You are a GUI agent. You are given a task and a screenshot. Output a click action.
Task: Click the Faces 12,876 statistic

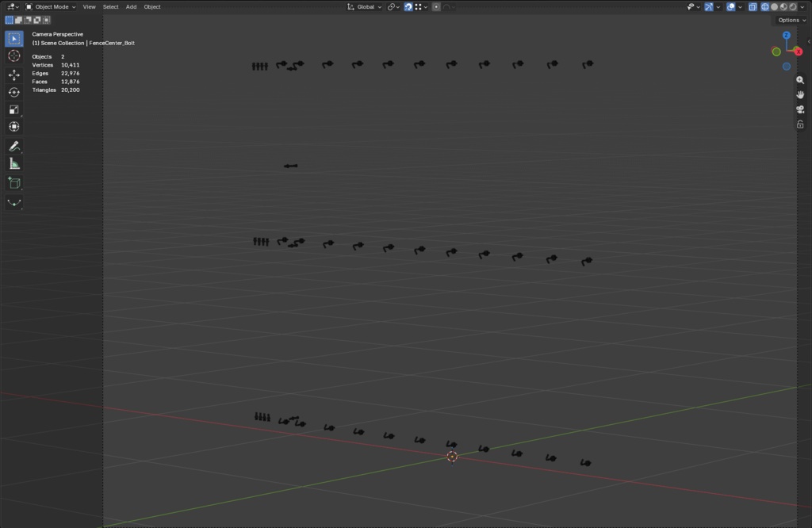(56, 82)
